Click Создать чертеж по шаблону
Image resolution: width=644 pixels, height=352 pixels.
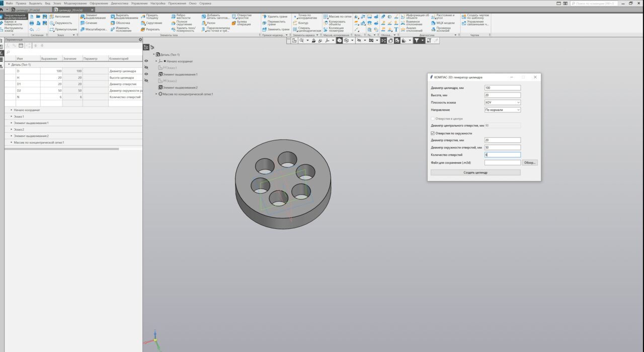(x=475, y=17)
